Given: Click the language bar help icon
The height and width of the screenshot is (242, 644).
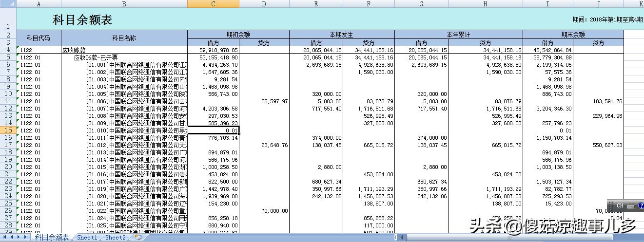Looking at the screenshot, I should (x=641, y=206).
